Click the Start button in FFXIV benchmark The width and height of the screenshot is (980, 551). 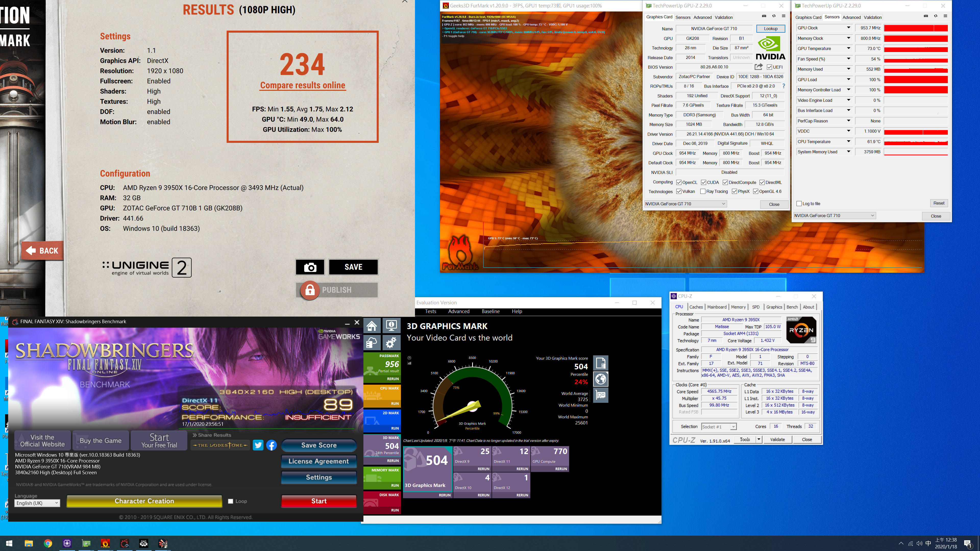(319, 501)
